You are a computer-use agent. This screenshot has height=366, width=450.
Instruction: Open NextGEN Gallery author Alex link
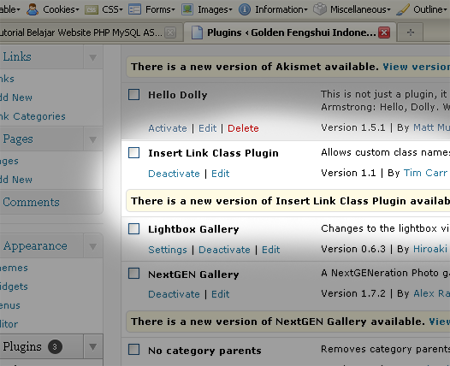tap(432, 293)
